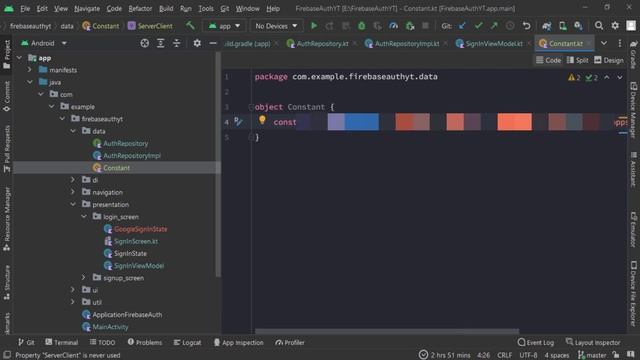The width and height of the screenshot is (640, 360).
Task: Switch editor to Split view mode
Action: pos(578,60)
